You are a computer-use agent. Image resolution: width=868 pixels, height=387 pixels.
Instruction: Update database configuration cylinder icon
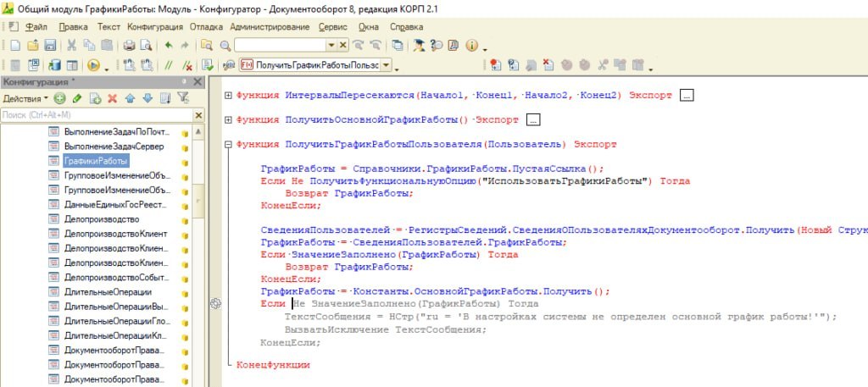[54, 65]
